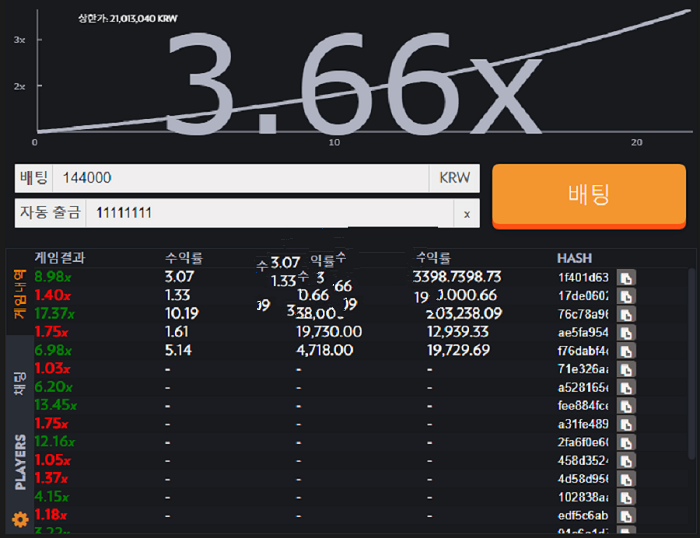Clear auto cashout with the x button
The width and height of the screenshot is (700, 538).
467,214
